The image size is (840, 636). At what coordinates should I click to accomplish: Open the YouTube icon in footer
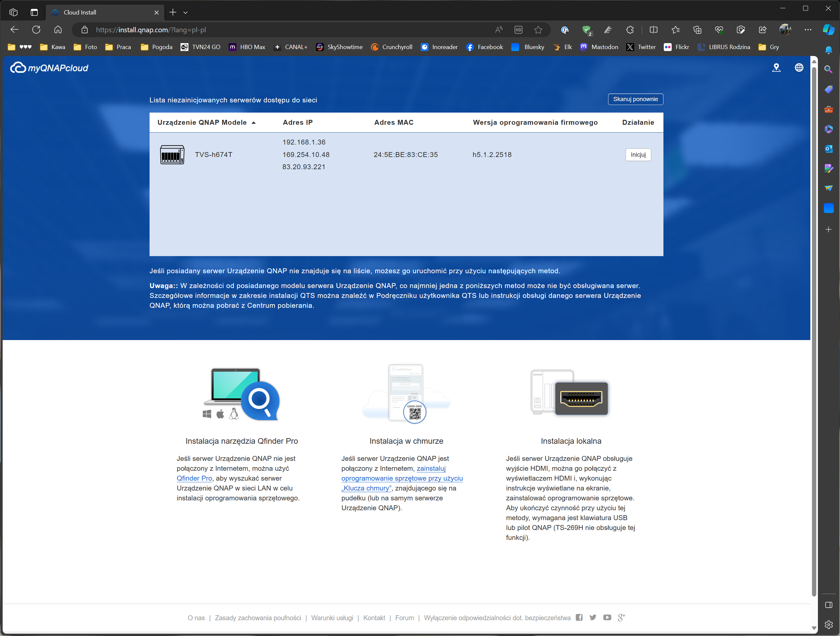tap(607, 618)
